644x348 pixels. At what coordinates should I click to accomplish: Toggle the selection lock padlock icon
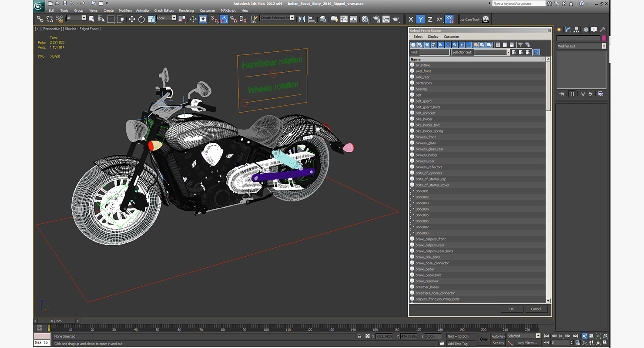359,336
